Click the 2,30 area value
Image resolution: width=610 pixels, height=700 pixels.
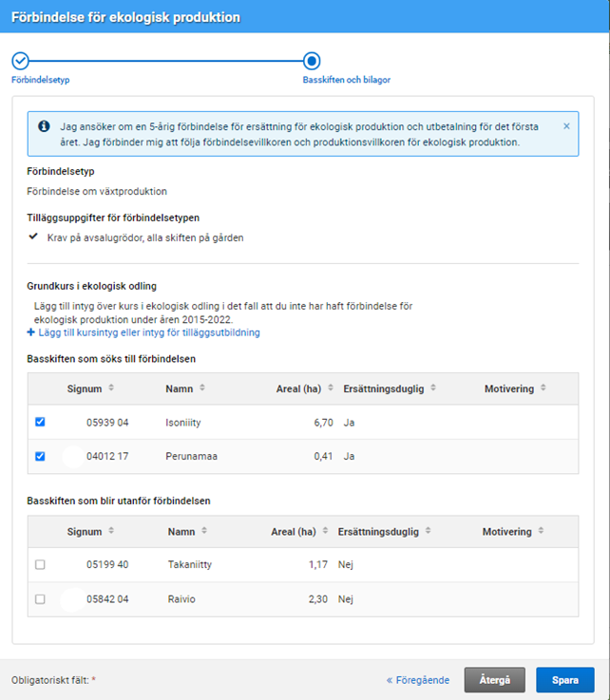(x=318, y=599)
